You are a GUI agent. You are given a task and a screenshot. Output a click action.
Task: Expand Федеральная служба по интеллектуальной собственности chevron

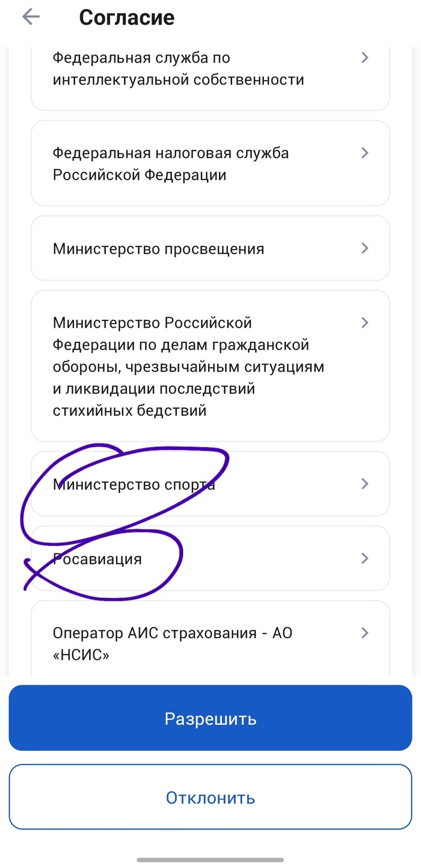(x=364, y=58)
